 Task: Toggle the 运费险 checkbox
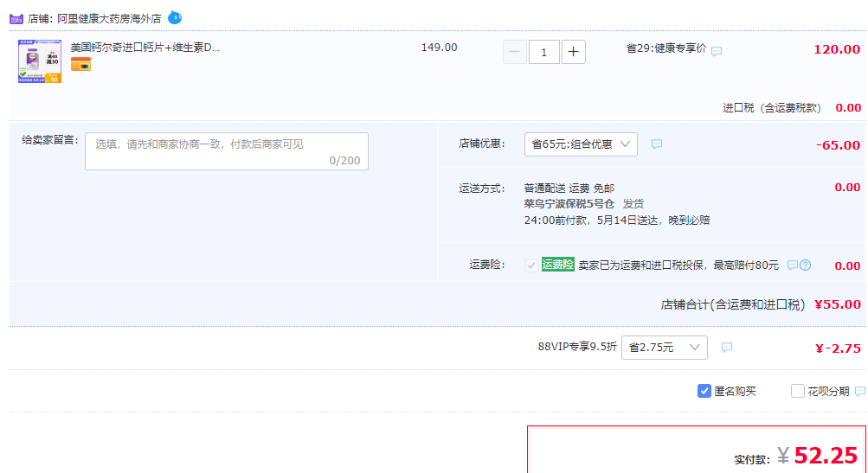pos(530,265)
